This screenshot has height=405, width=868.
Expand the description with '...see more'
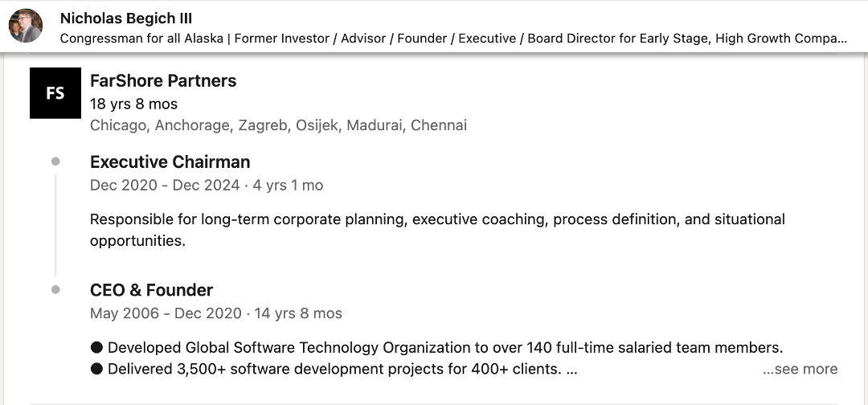pyautogui.click(x=800, y=369)
